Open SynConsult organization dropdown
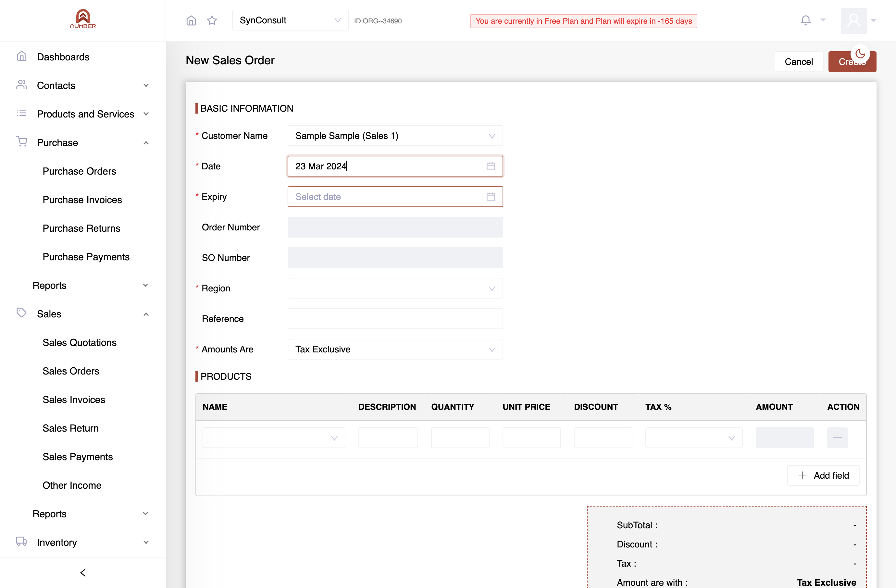This screenshot has height=588, width=896. pos(290,20)
